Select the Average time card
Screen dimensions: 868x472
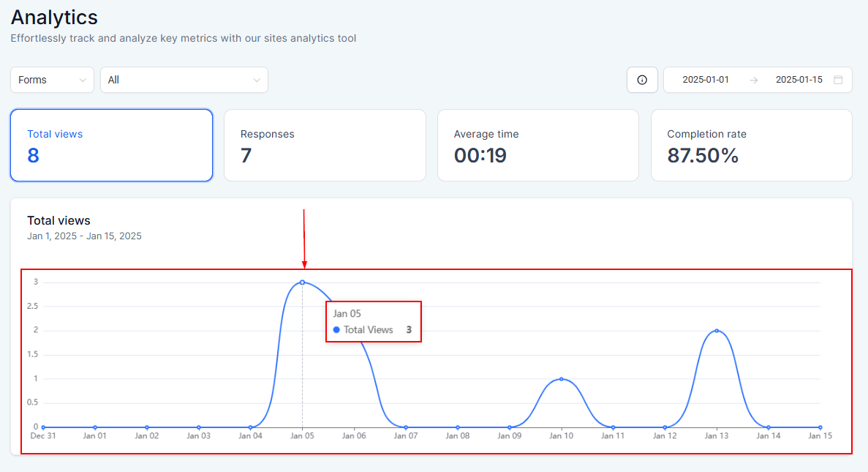538,145
